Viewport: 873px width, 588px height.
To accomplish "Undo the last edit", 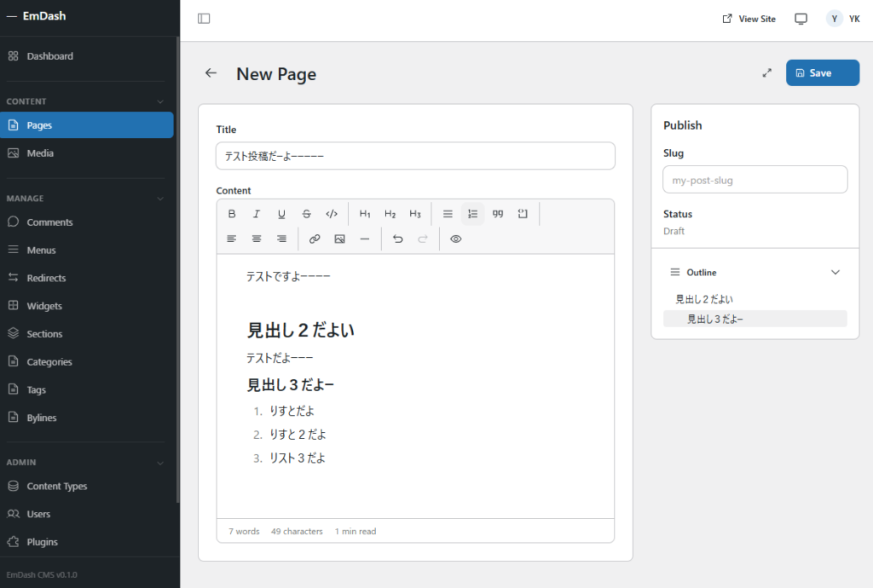I will (x=397, y=239).
